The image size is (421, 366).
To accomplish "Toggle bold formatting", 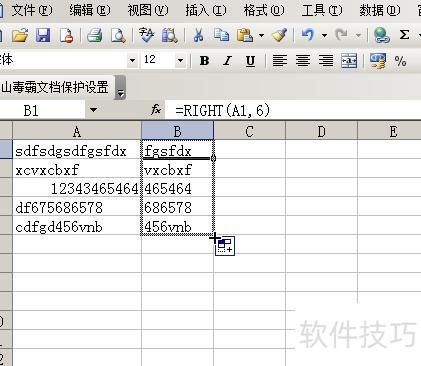I will 204,61.
